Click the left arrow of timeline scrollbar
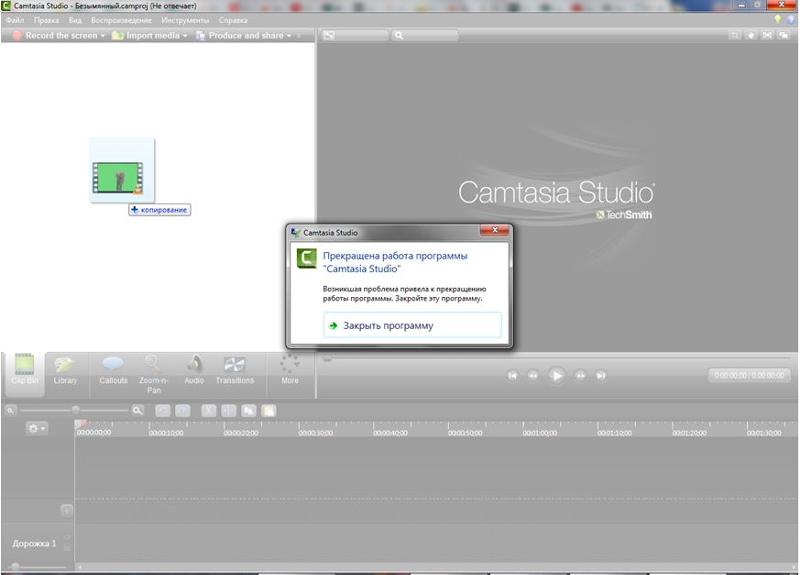The width and height of the screenshot is (800, 575). coord(80,566)
